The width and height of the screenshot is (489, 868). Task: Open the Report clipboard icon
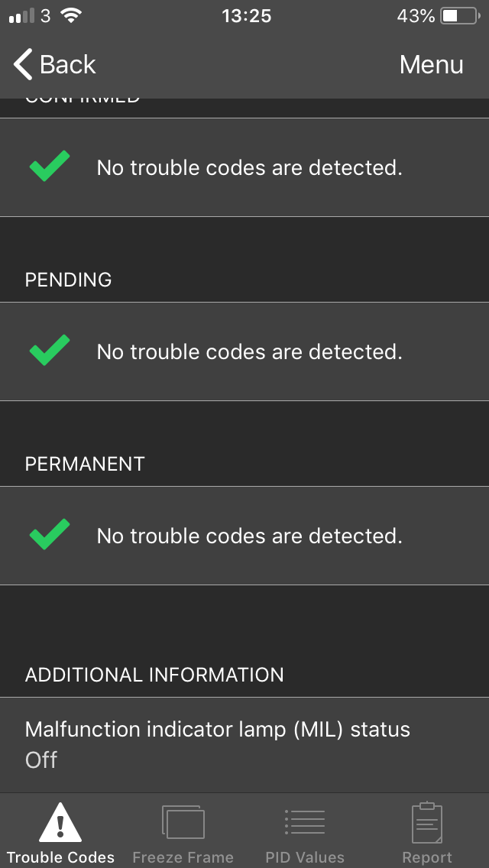[427, 822]
